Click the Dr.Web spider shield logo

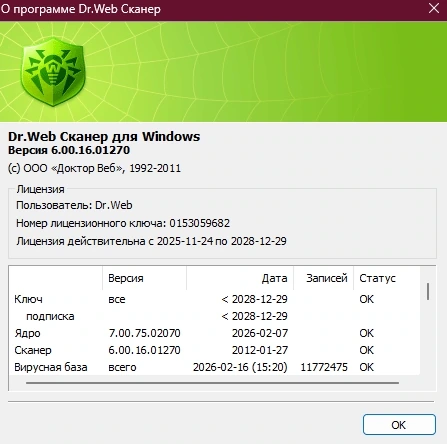click(53, 71)
